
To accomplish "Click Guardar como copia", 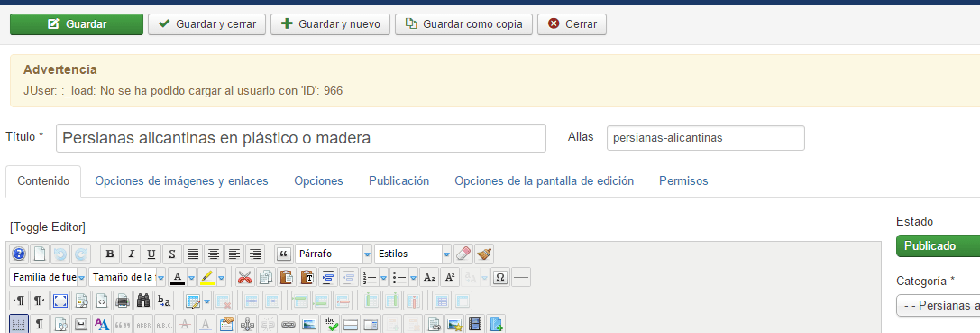I will (463, 24).
